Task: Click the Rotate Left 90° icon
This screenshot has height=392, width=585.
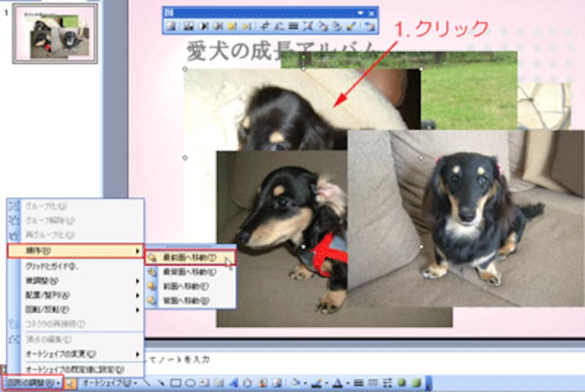Action: point(279,26)
